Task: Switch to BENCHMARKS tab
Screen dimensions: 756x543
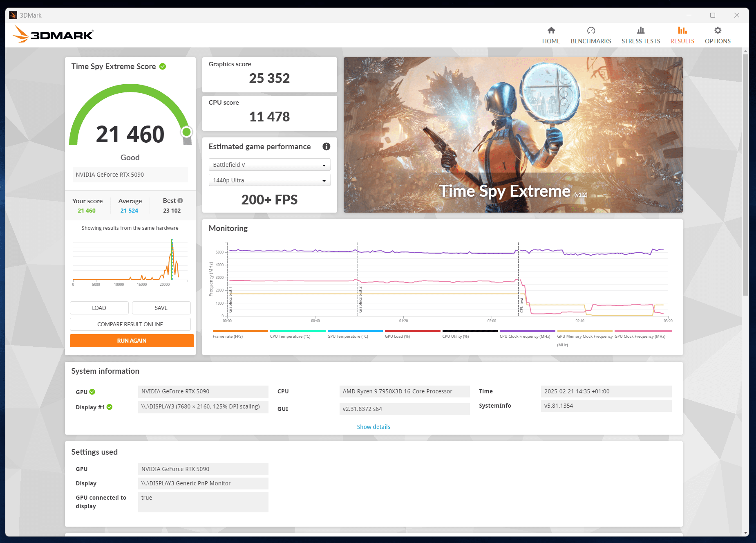Action: coord(591,41)
